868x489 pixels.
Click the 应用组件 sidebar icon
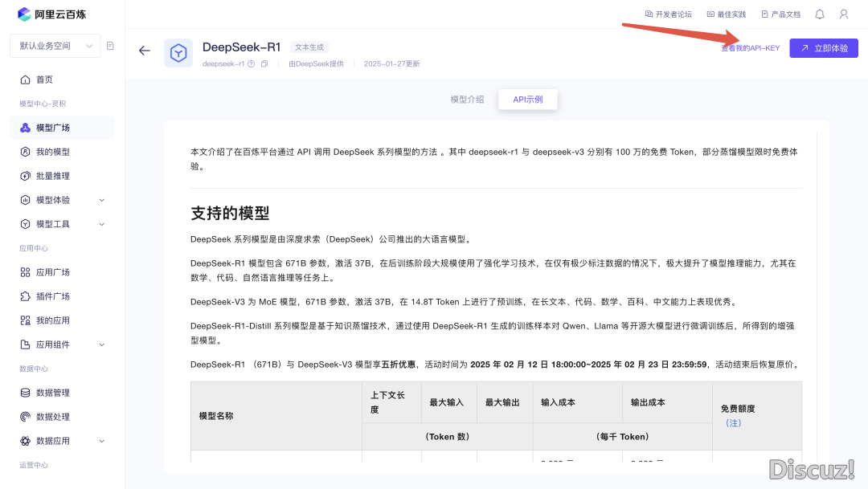coord(25,344)
